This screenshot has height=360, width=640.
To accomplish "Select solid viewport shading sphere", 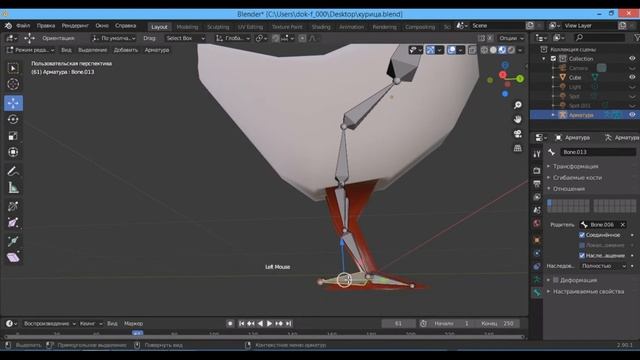I will tap(493, 50).
